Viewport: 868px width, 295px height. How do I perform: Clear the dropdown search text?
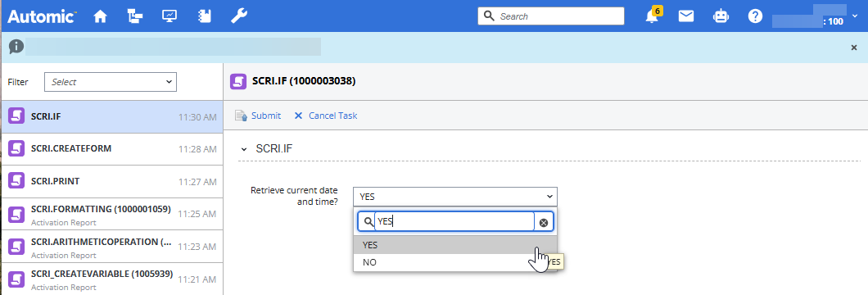click(x=544, y=223)
